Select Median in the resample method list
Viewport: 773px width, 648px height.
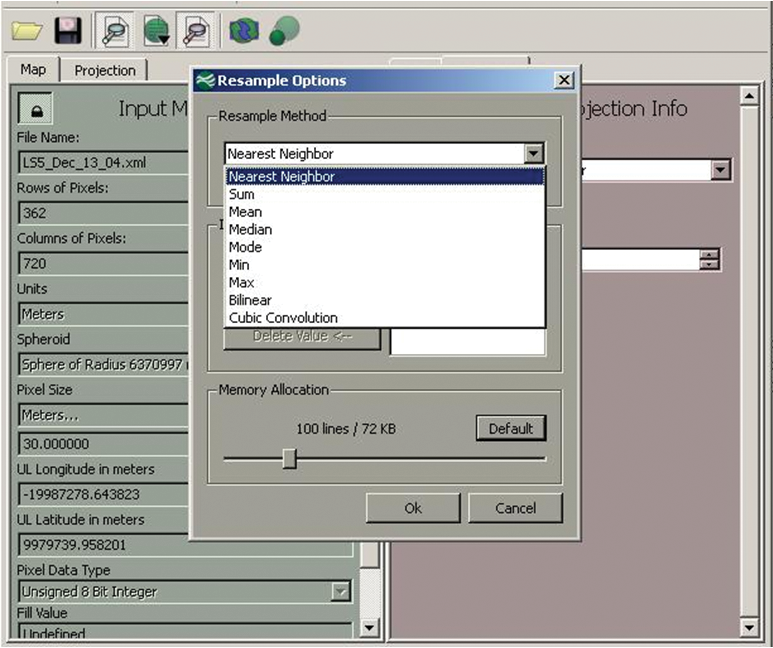click(x=250, y=230)
